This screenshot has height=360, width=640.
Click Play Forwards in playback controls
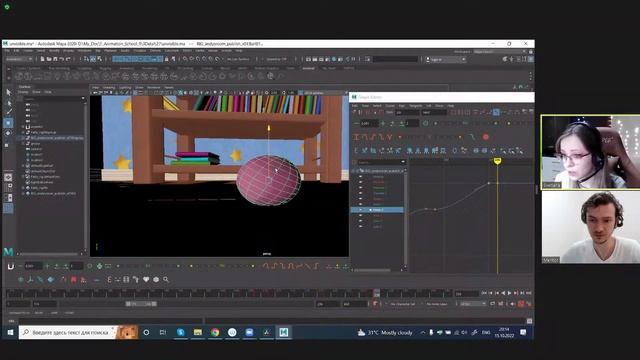pyautogui.click(x=509, y=293)
